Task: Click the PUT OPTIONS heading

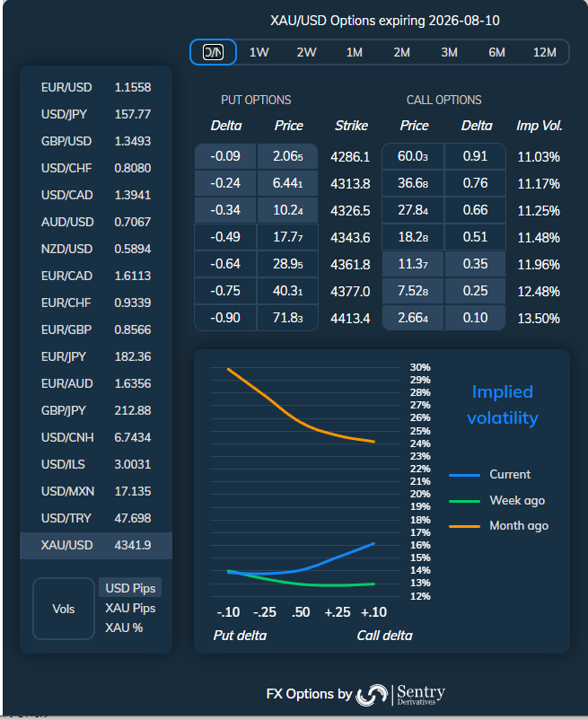Action: point(256,101)
